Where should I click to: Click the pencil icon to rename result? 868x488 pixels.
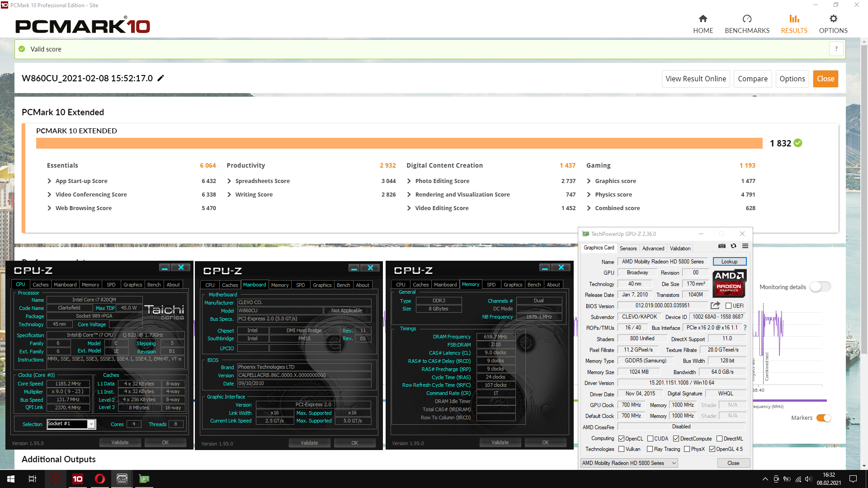pyautogui.click(x=160, y=78)
